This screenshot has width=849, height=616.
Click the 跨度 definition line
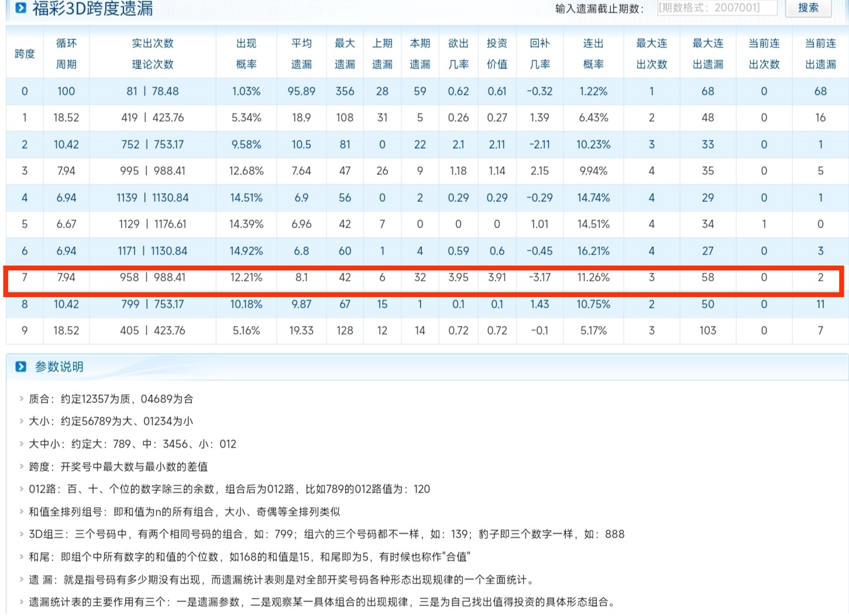[118, 467]
